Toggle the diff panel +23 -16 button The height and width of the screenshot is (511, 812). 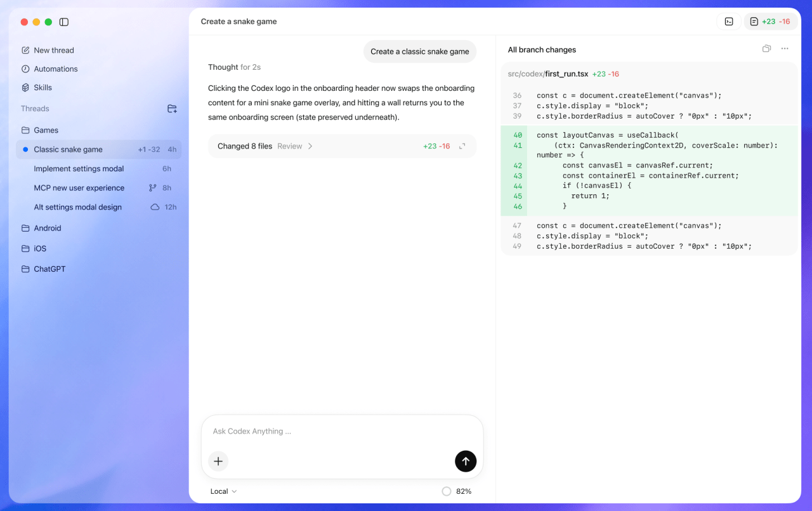[770, 22]
